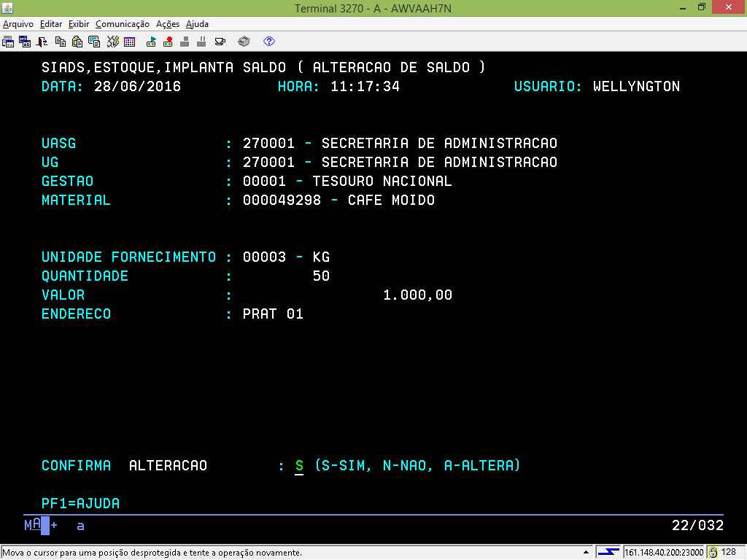Click the unit code 00003 - KG

[x=286, y=257]
